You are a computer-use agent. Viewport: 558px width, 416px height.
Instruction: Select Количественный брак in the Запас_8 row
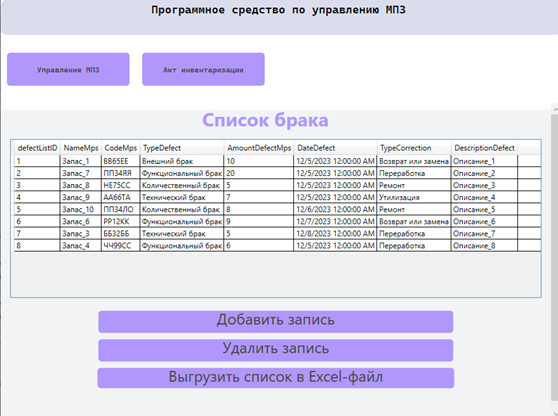182,185
